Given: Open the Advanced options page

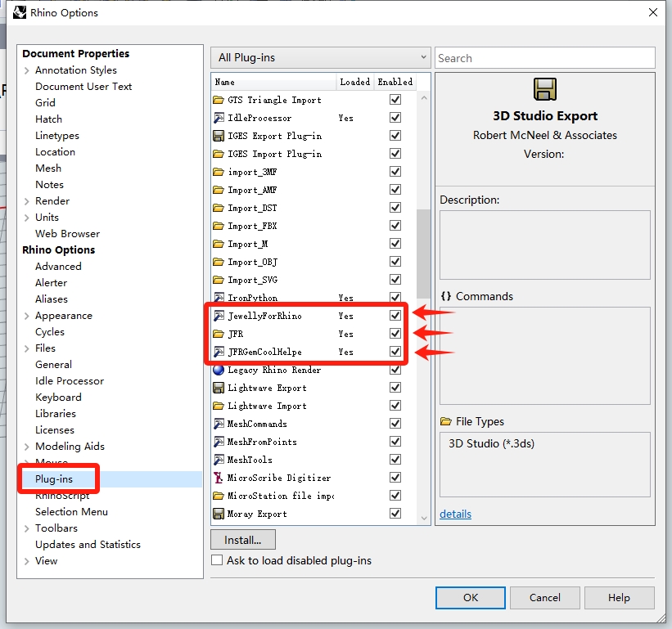Looking at the screenshot, I should [x=58, y=267].
